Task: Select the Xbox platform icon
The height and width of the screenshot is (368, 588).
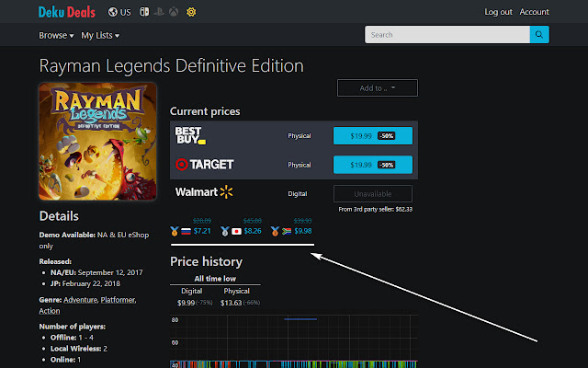Action: pos(174,12)
